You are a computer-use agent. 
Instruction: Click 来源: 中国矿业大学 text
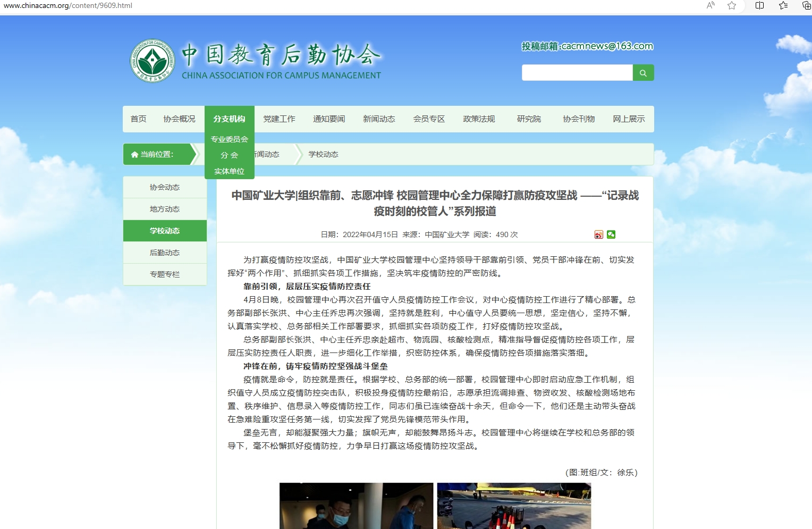(436, 234)
